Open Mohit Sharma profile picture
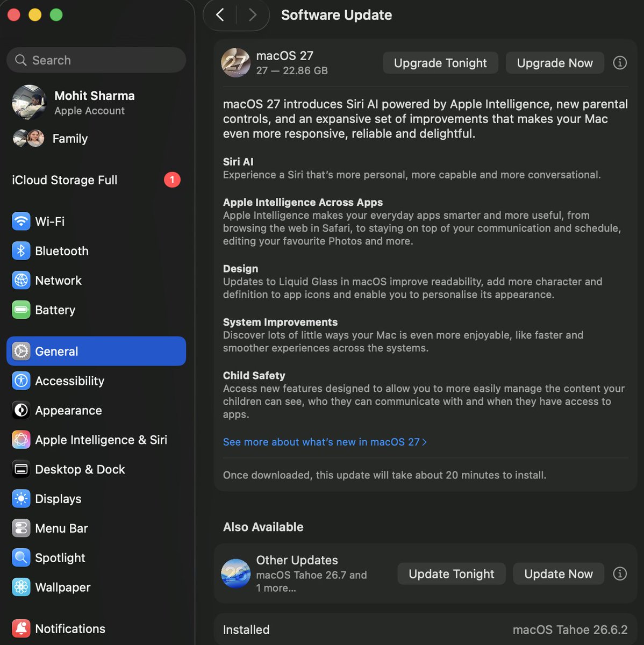This screenshot has height=645, width=644. tap(29, 102)
